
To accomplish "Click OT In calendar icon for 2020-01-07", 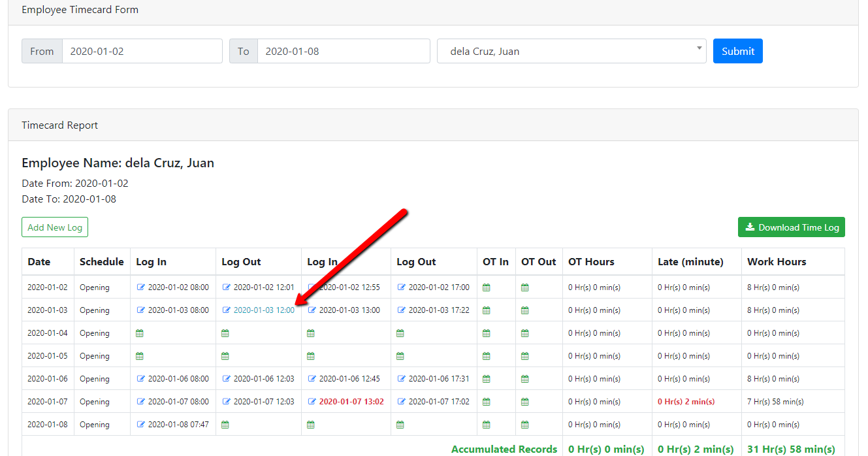I will coord(487,402).
